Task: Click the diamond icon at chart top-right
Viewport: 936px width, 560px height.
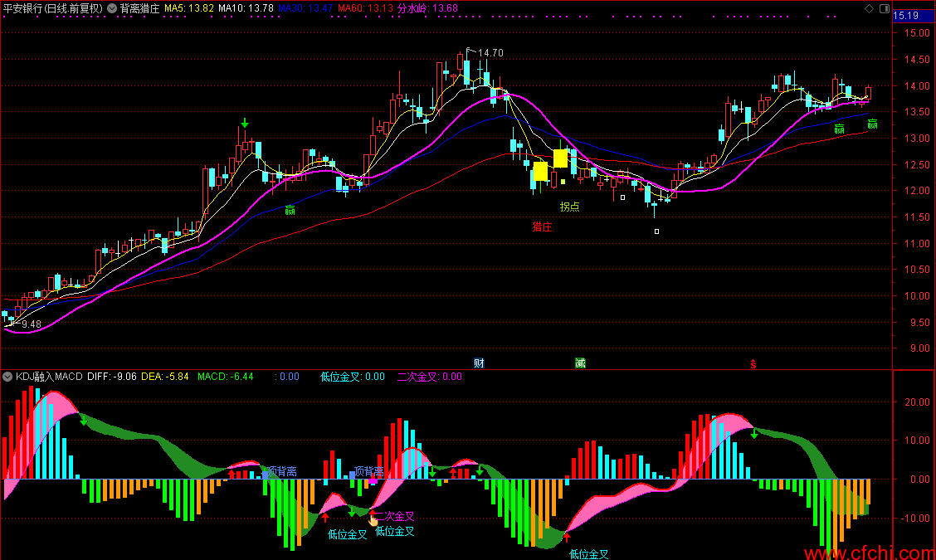Action: (869, 8)
